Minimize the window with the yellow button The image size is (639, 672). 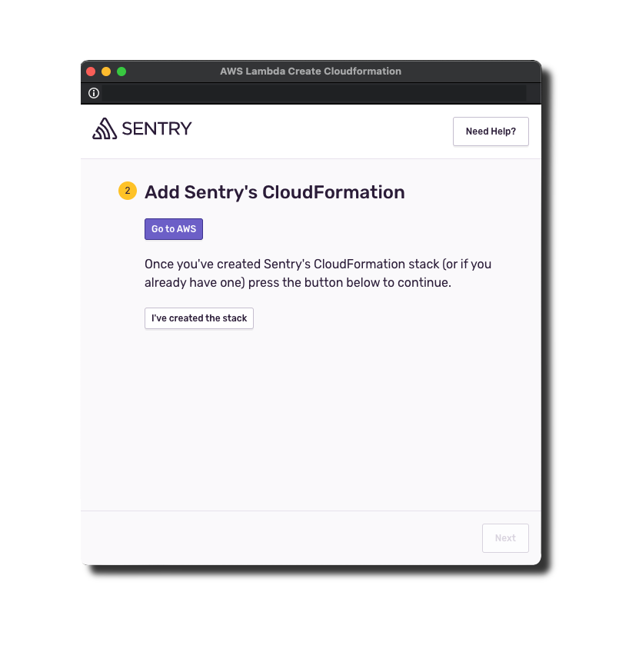[106, 72]
